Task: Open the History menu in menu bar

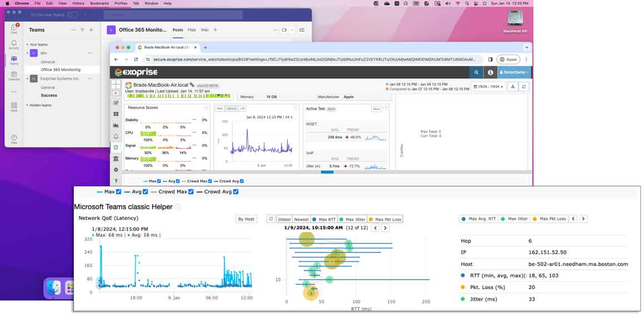Action: [x=78, y=3]
